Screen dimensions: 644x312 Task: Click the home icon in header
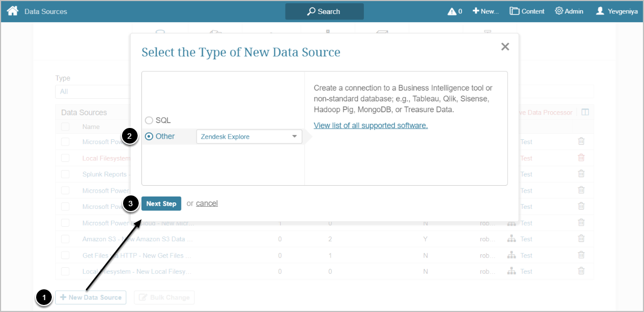coord(12,11)
